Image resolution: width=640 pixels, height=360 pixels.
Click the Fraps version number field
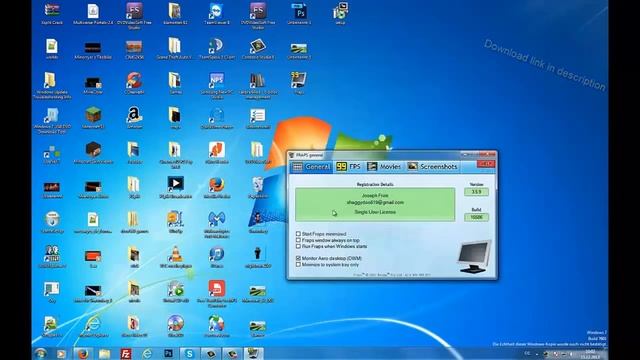point(476,192)
